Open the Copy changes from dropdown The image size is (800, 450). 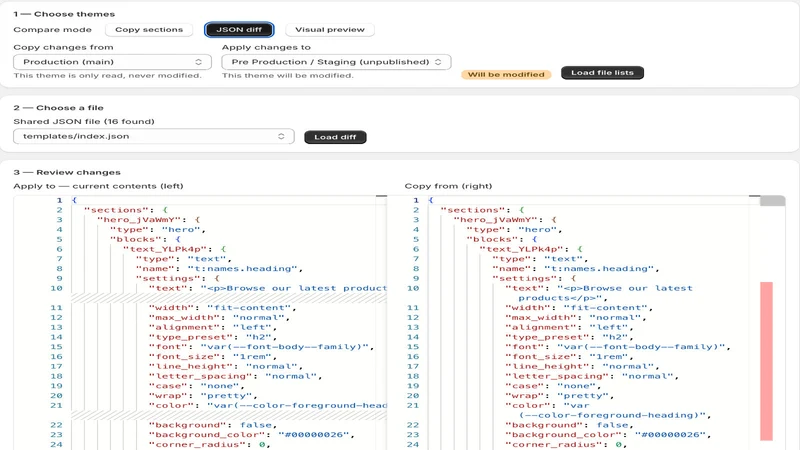click(x=112, y=62)
